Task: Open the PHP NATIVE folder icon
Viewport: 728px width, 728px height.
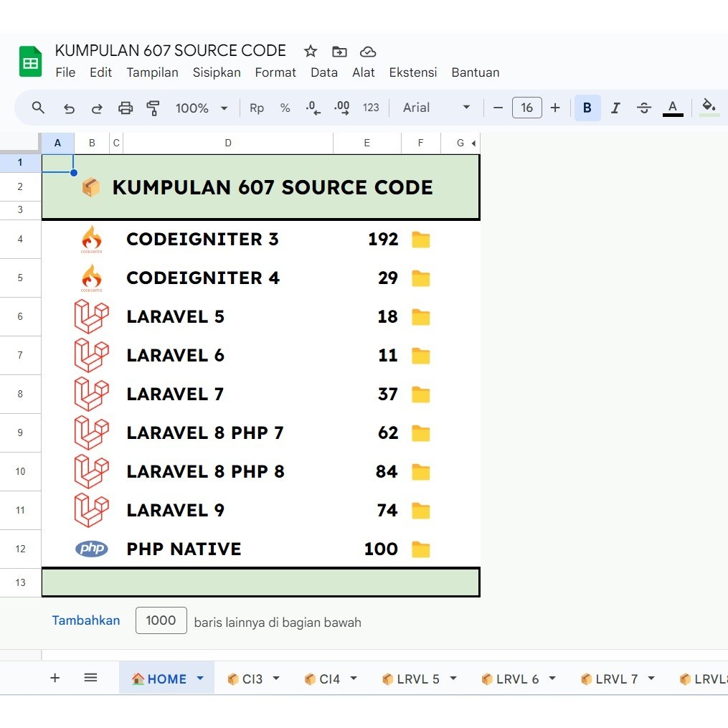Action: point(420,549)
